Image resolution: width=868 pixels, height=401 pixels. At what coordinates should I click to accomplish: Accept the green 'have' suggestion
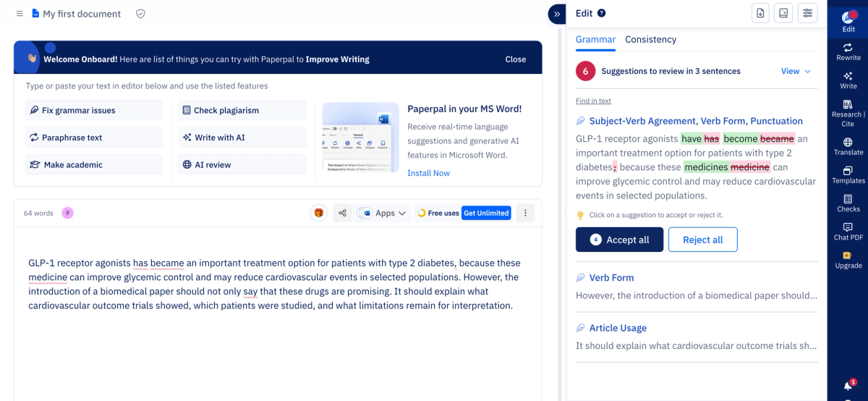click(x=692, y=138)
